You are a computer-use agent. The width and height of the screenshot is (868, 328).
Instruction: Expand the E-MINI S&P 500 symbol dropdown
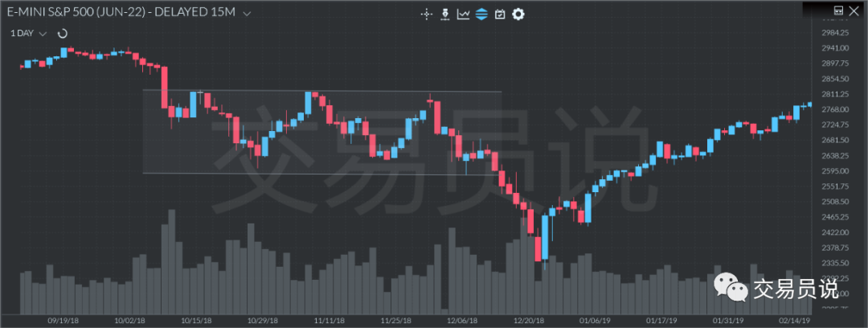(x=247, y=14)
